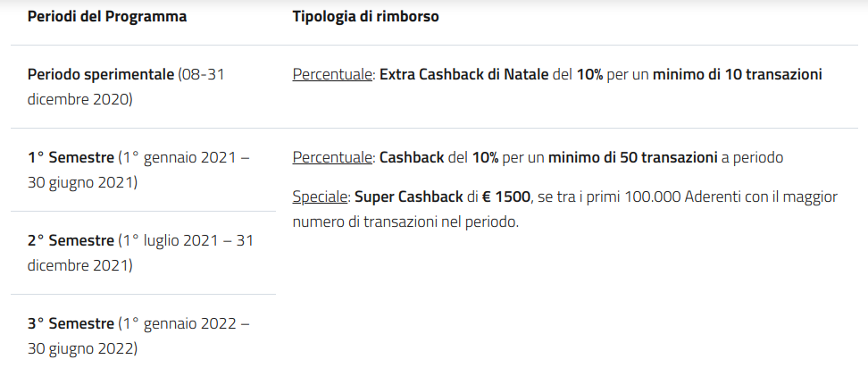Click the bold 'Extra Cashback di Natale' text
This screenshot has height=376, width=868.
coord(463,74)
